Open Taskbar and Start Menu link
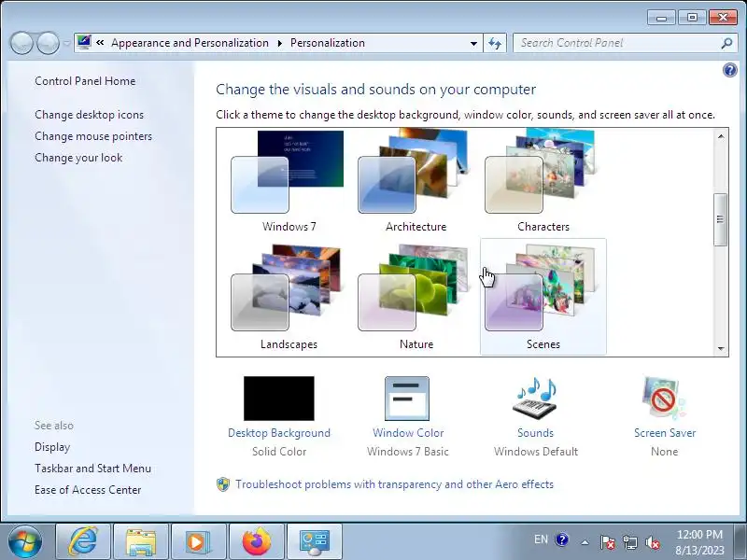Image resolution: width=747 pixels, height=560 pixels. tap(92, 469)
